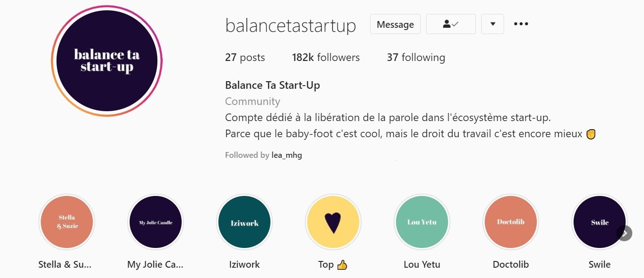
Task: Click the balancetastartup username heading
Action: [x=290, y=26]
